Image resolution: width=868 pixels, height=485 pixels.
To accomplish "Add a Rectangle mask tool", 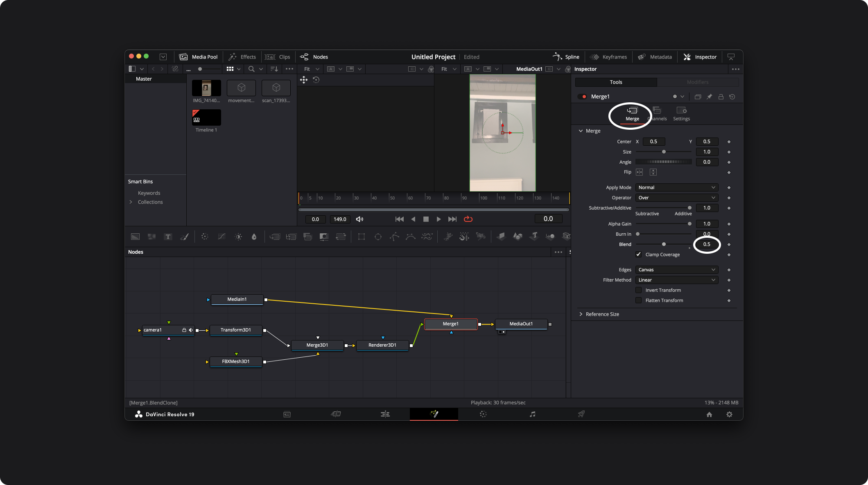I will tap(361, 237).
